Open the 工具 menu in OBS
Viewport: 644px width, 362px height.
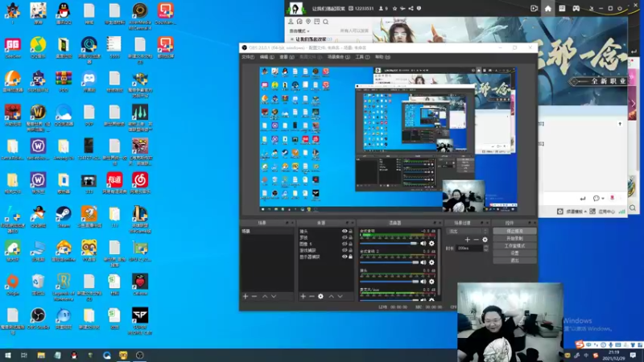coord(363,57)
